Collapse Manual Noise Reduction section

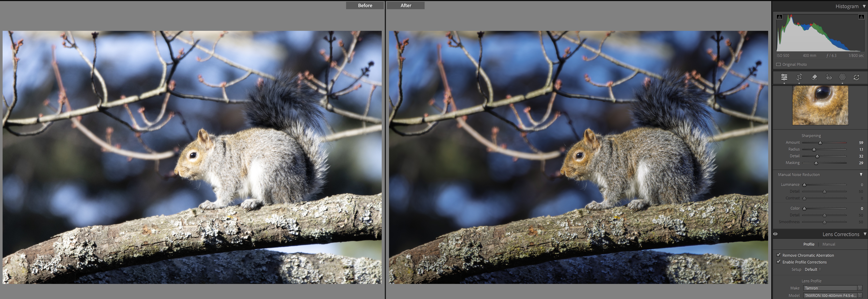point(861,174)
